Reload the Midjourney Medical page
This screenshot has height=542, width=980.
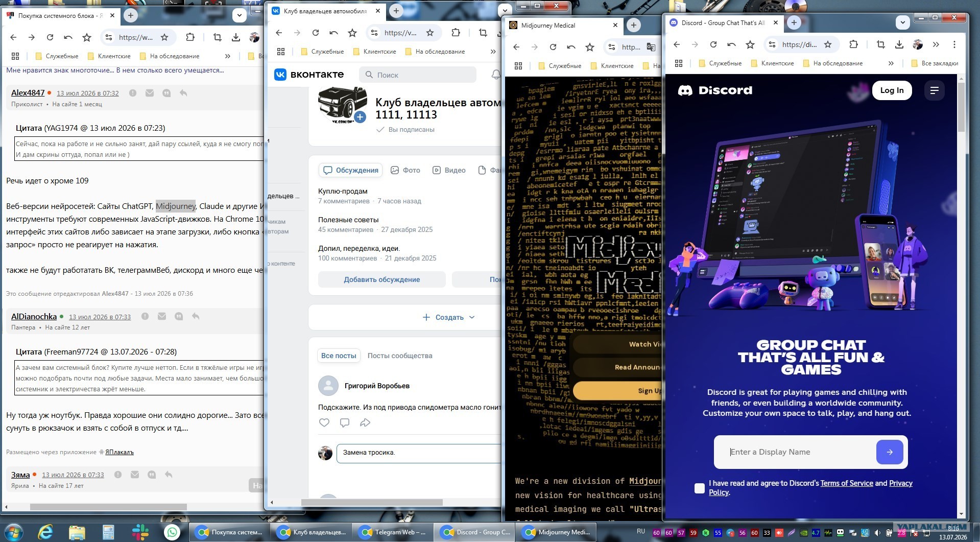(x=553, y=47)
